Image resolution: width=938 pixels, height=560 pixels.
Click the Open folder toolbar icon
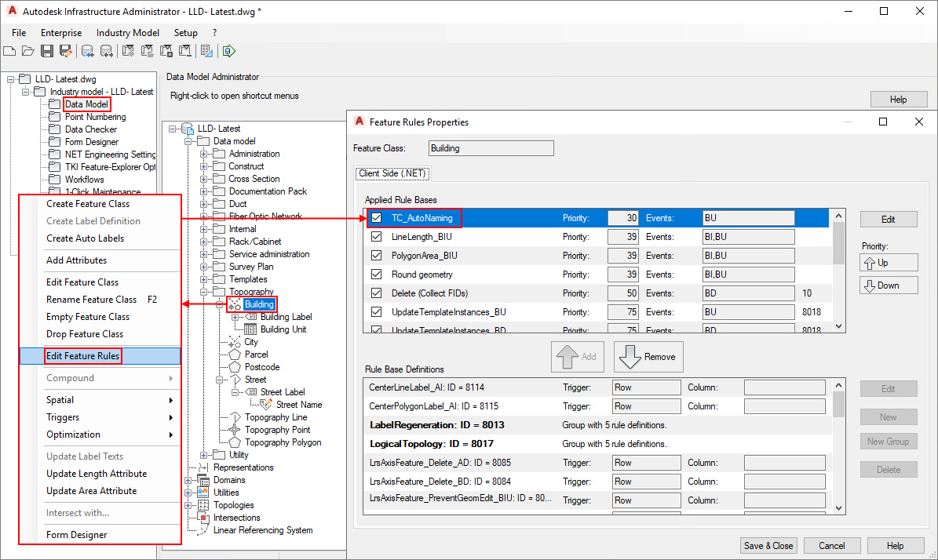tap(28, 52)
